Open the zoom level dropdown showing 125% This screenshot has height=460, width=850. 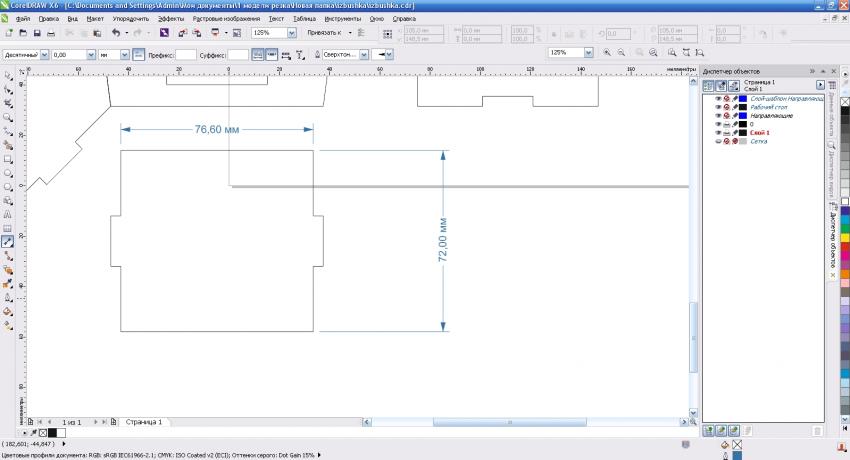pyautogui.click(x=292, y=33)
